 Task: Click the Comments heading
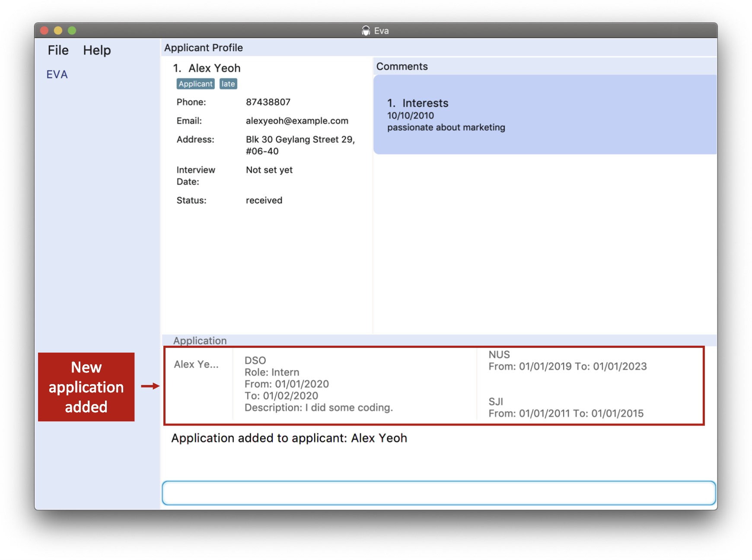pos(402,67)
